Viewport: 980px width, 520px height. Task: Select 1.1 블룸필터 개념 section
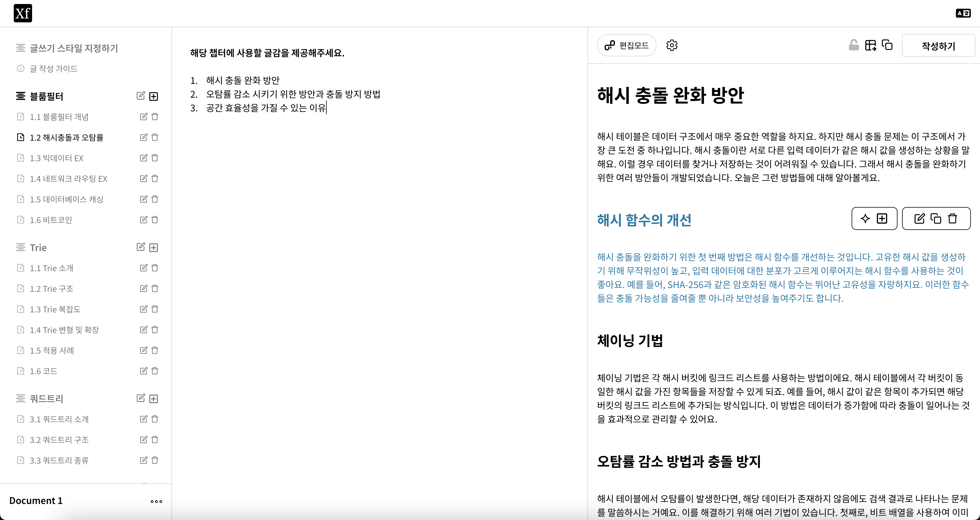[59, 117]
